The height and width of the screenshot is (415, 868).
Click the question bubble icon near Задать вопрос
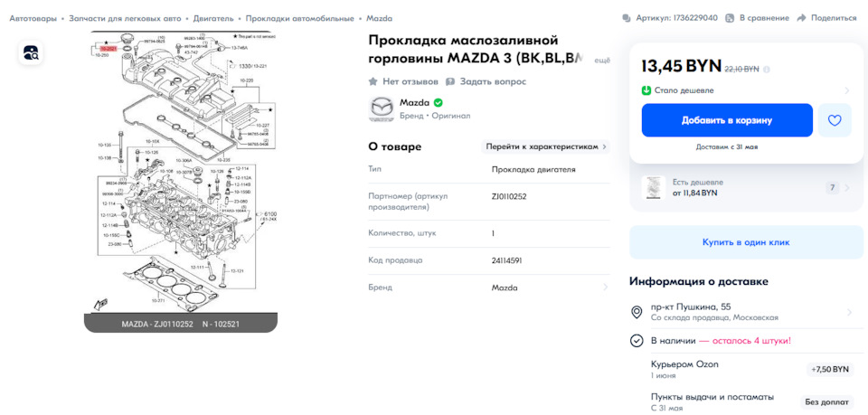click(450, 81)
